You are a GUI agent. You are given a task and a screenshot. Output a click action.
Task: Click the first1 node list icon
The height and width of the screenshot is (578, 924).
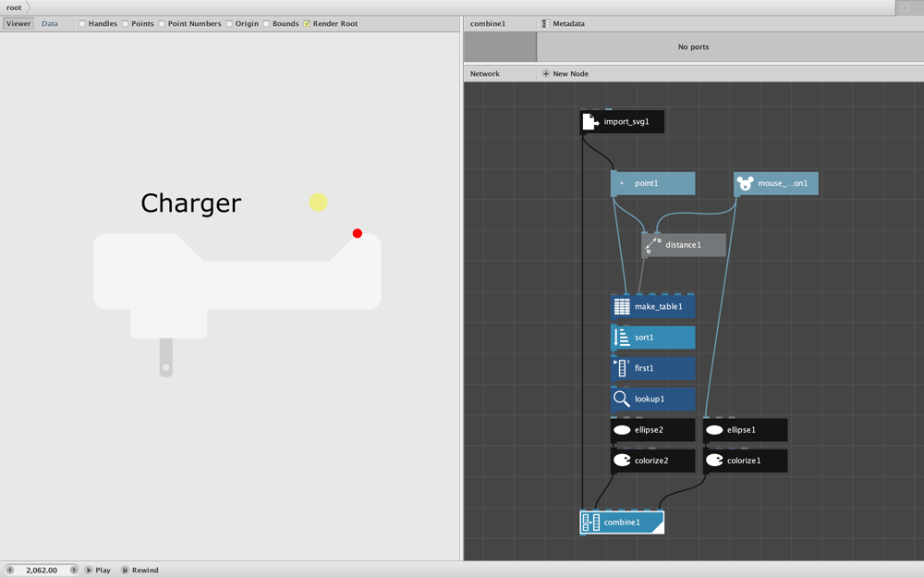tap(622, 368)
